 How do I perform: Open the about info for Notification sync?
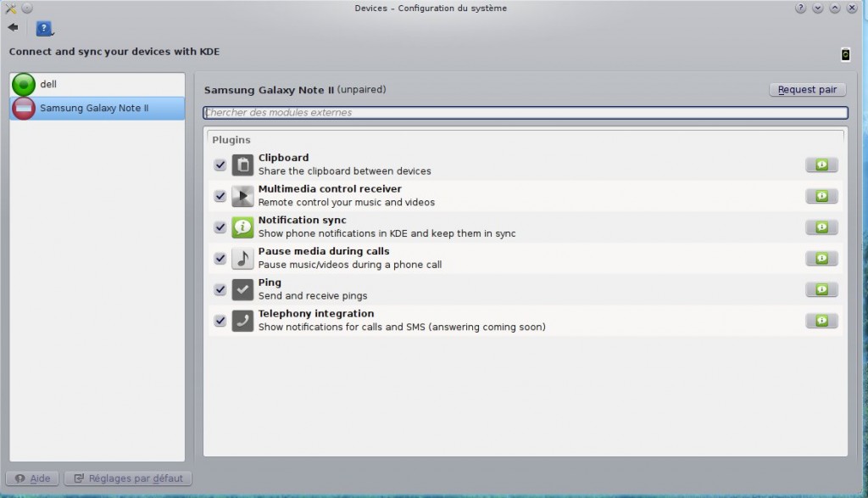coord(821,227)
